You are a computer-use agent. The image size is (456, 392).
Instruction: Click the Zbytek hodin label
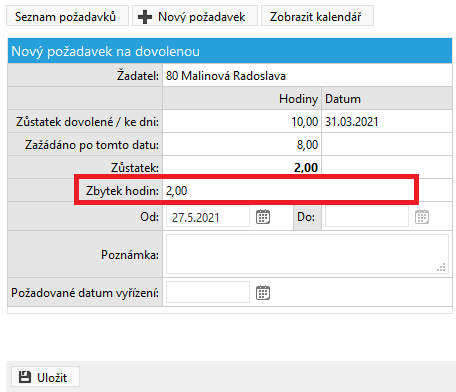pos(122,191)
